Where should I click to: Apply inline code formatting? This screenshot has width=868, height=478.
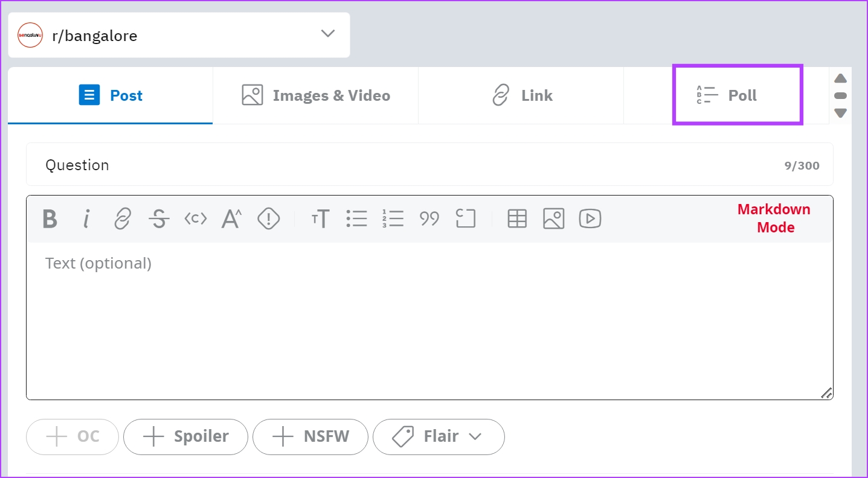click(195, 218)
